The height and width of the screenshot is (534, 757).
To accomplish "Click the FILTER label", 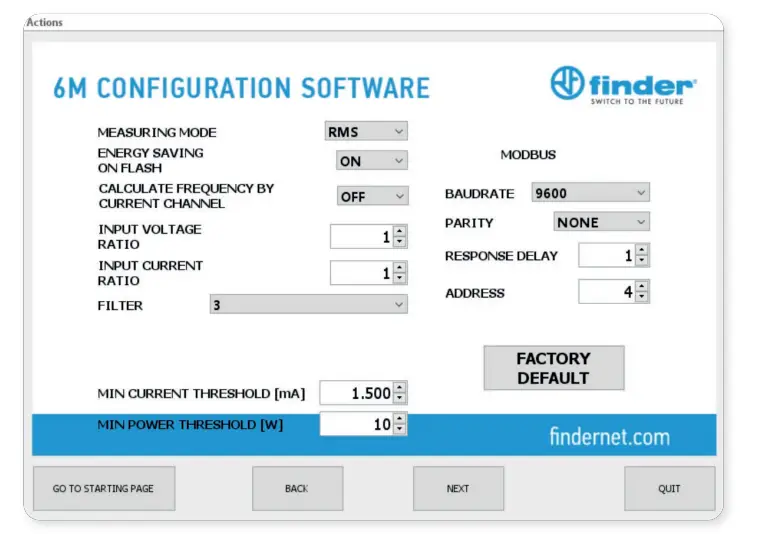I will 120,306.
